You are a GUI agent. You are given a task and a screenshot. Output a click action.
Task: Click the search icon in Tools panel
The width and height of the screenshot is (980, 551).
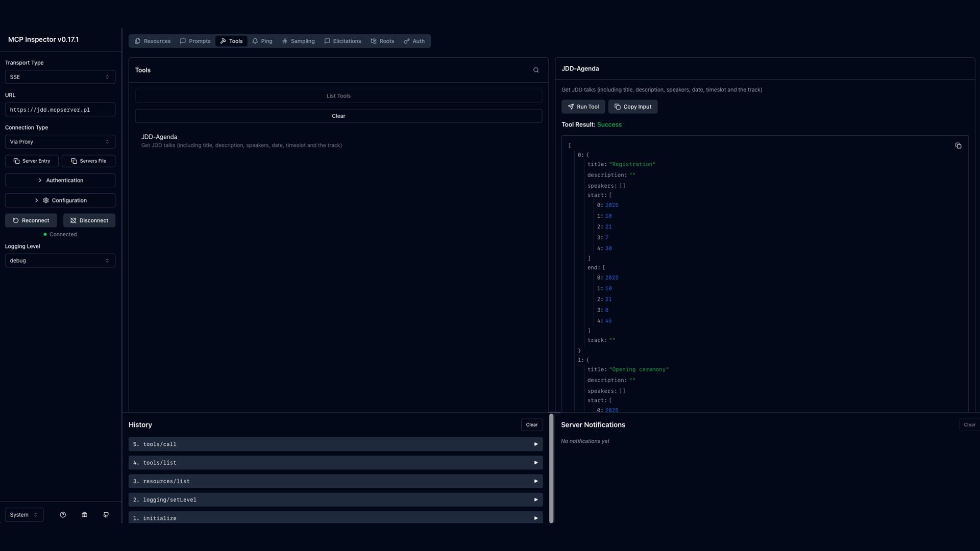click(536, 70)
